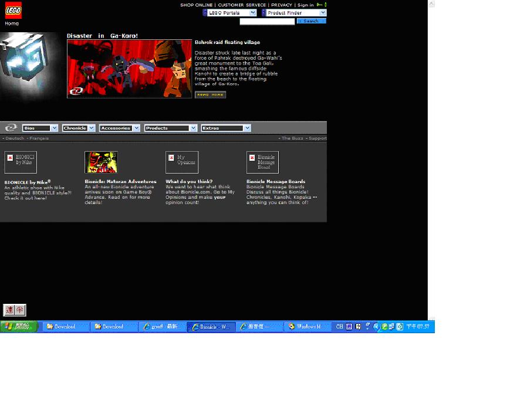Screen dimensions: 510x420
Task: Expand the Products dropdown
Action: 171,128
